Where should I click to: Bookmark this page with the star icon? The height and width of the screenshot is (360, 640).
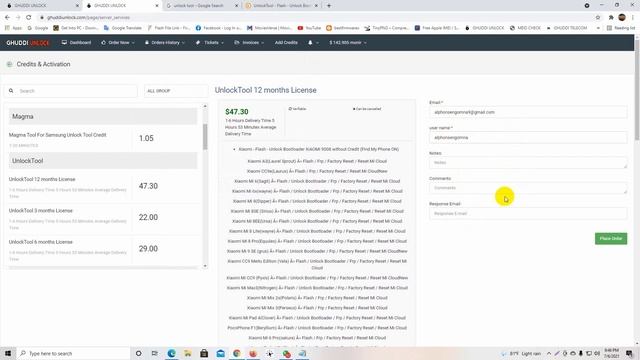(598, 18)
